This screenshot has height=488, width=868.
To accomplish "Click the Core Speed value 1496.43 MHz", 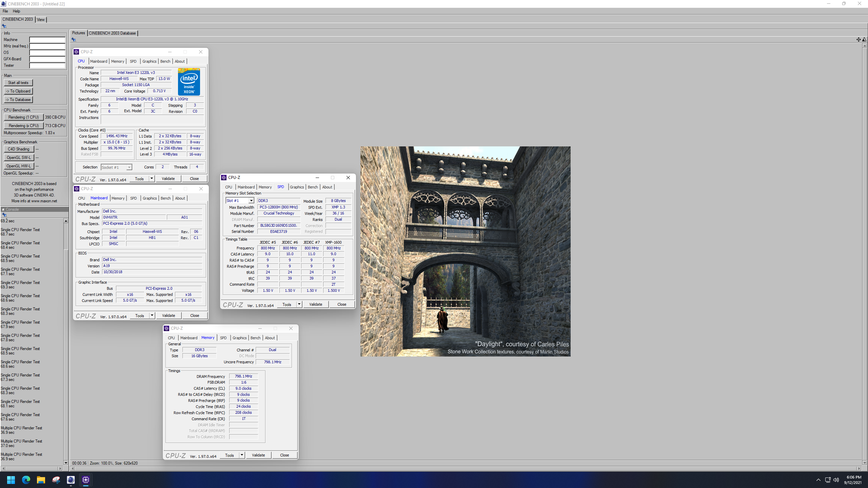I will tap(117, 136).
